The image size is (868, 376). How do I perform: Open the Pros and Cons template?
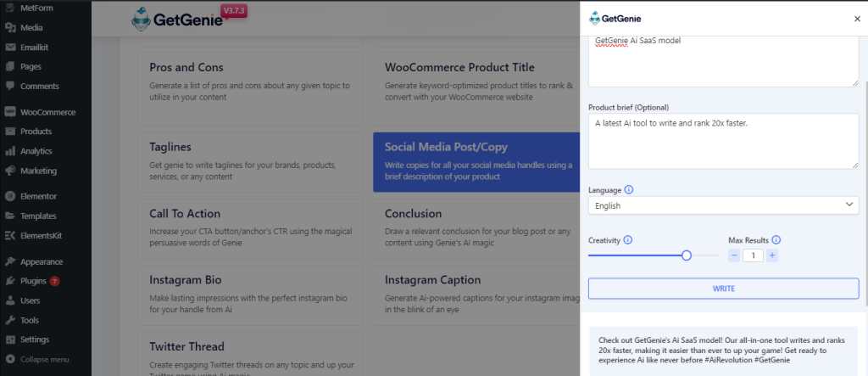tap(250, 89)
